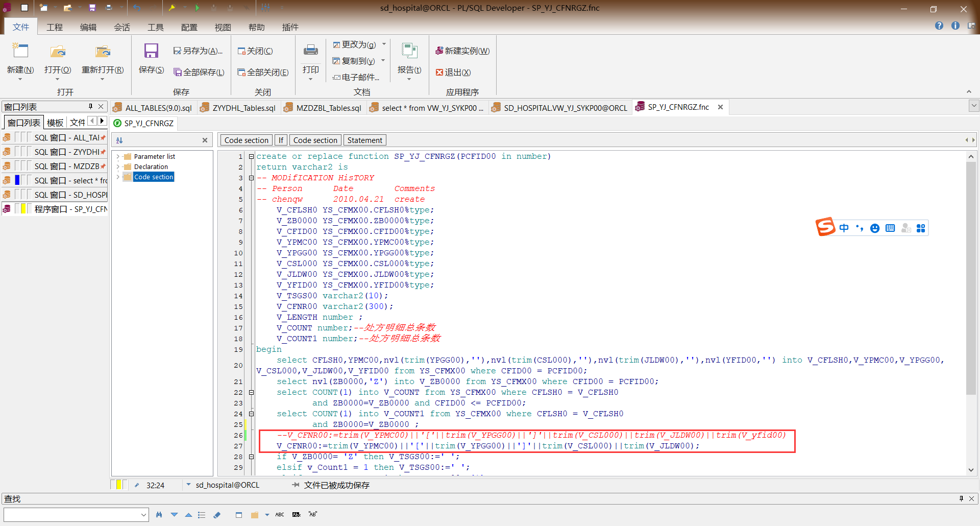Click the binoculars find icon
The image size is (980, 526).
point(159,515)
